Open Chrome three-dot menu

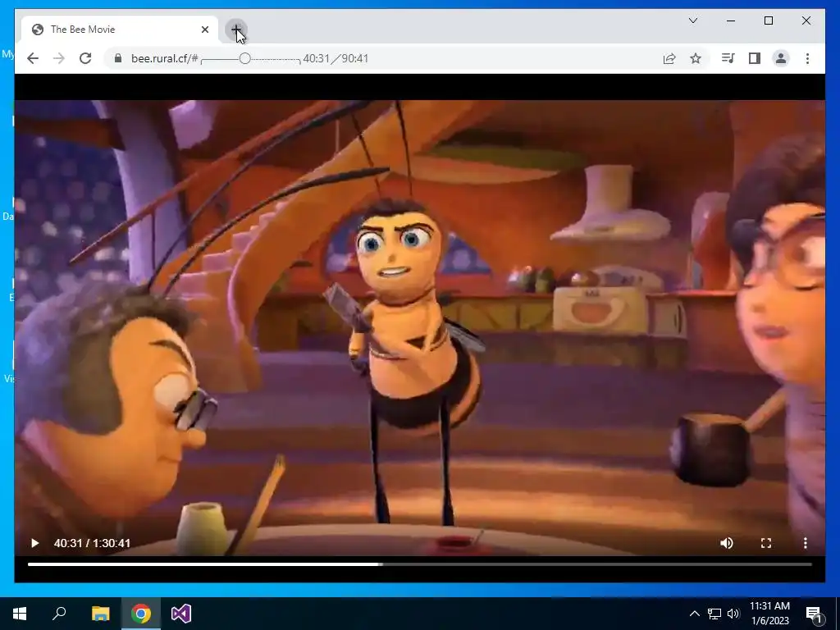(807, 58)
